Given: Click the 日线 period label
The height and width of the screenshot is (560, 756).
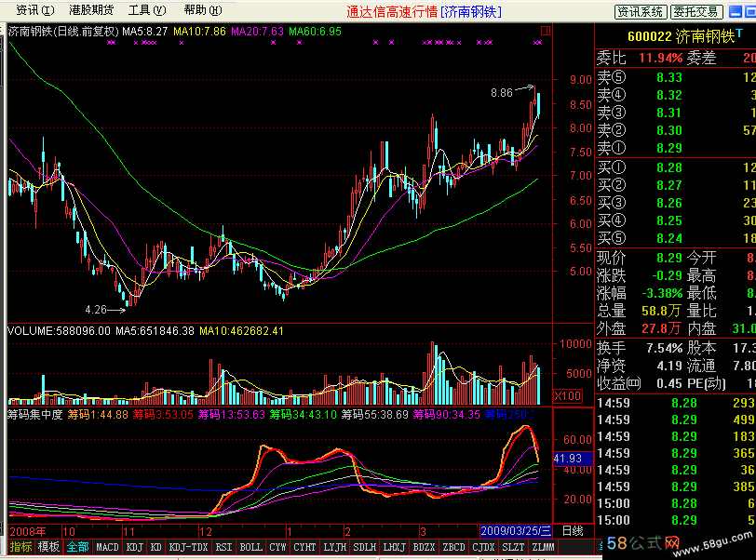Looking at the screenshot, I should [x=574, y=530].
